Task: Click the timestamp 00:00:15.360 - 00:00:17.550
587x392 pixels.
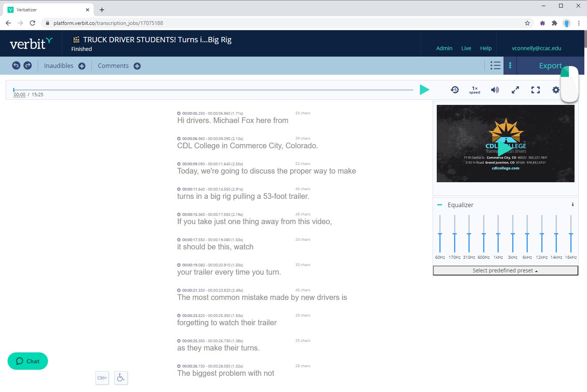Action: tap(210, 214)
